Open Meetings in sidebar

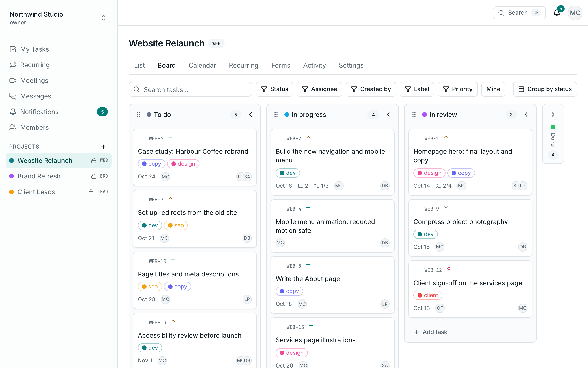click(x=59, y=80)
